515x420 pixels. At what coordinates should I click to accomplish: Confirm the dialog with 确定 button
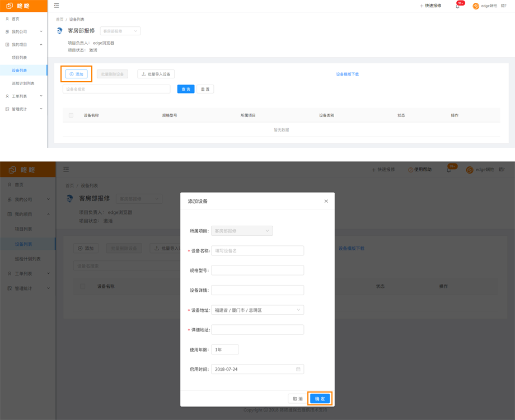click(320, 399)
